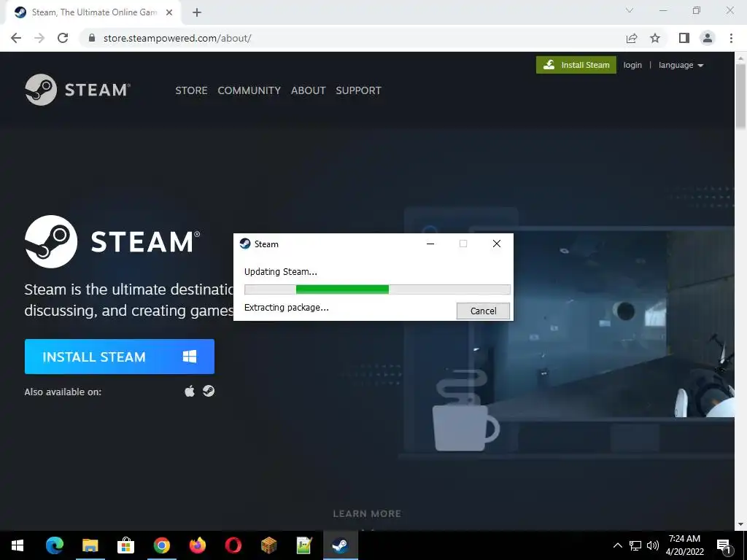The image size is (747, 560).
Task: Switch to Chrome in the taskbar
Action: click(161, 545)
